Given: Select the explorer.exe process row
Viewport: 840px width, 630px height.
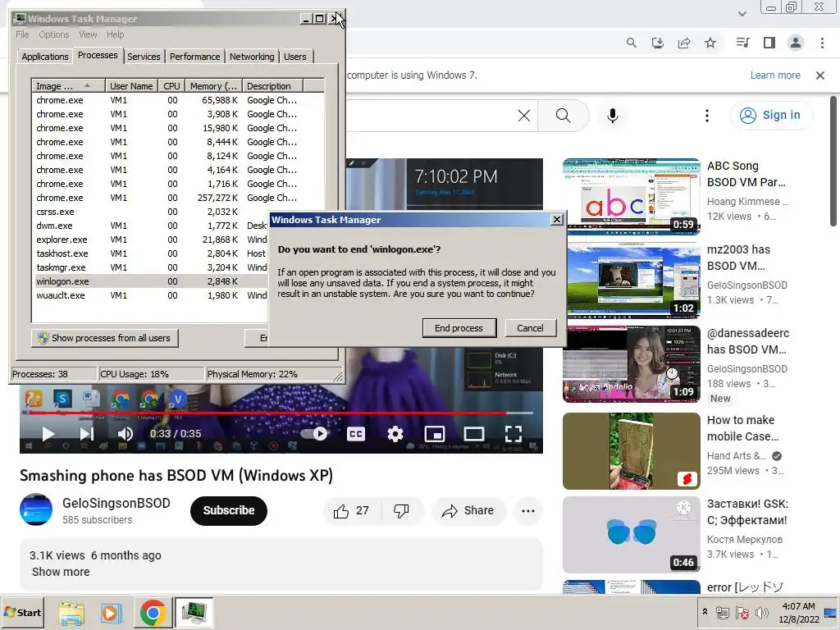Looking at the screenshot, I should click(150, 240).
